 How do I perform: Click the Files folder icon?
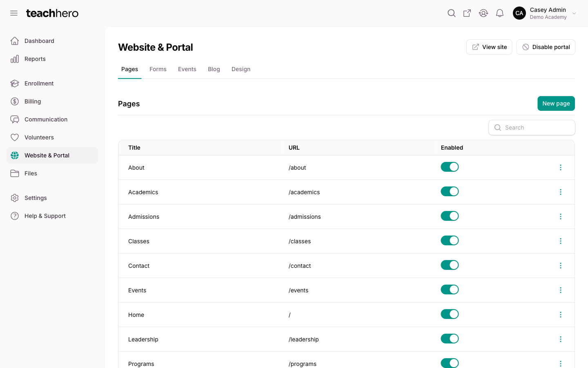(15, 173)
